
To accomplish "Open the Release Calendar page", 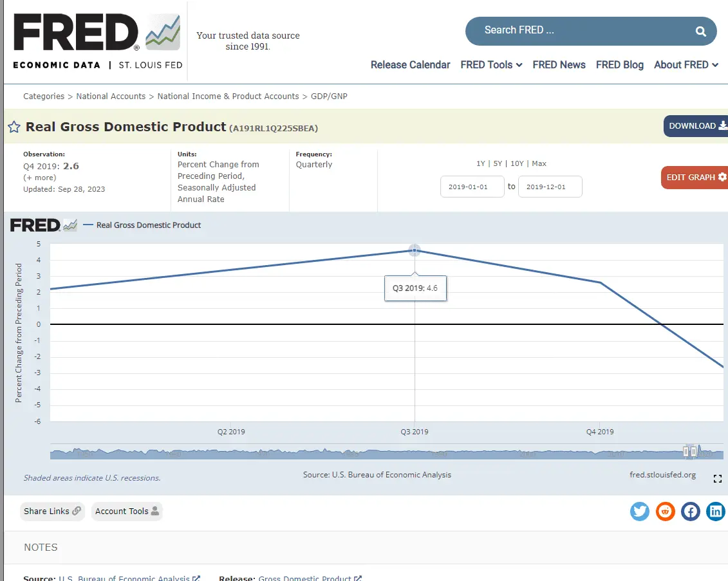I will pyautogui.click(x=410, y=65).
